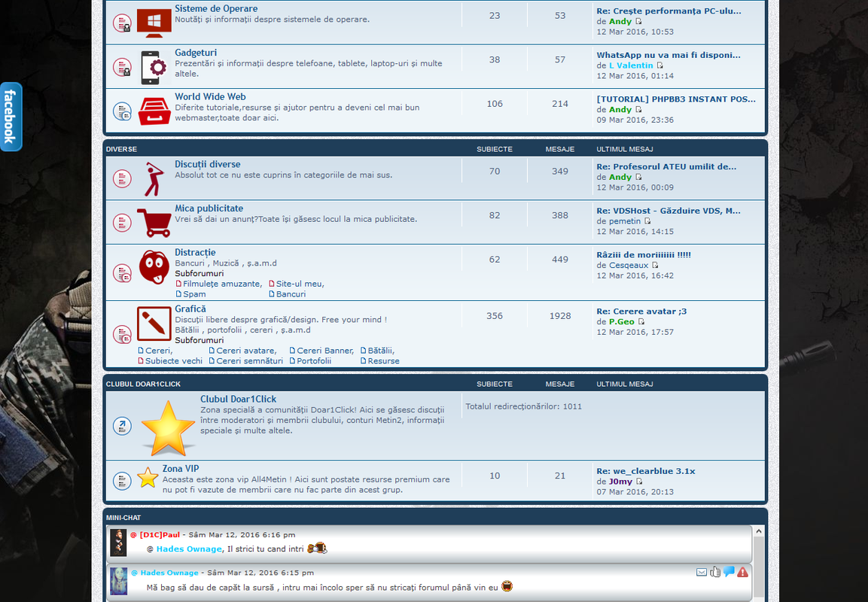Image resolution: width=868 pixels, height=602 pixels.
Task: Click the red funny face Distracție icon
Action: point(154,266)
